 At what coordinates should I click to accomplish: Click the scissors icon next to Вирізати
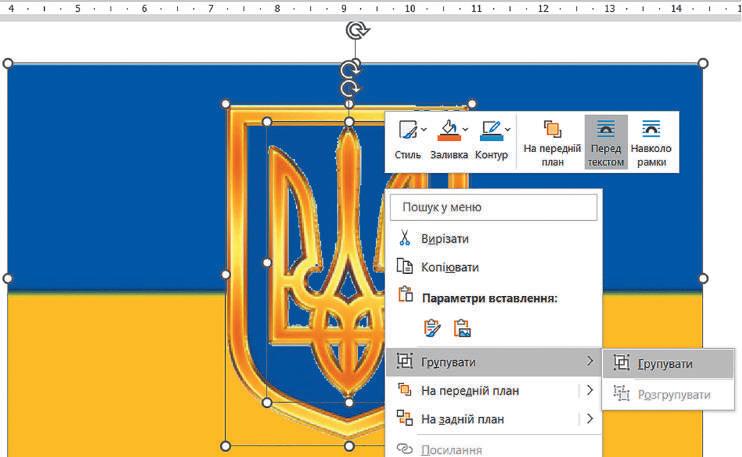(405, 238)
